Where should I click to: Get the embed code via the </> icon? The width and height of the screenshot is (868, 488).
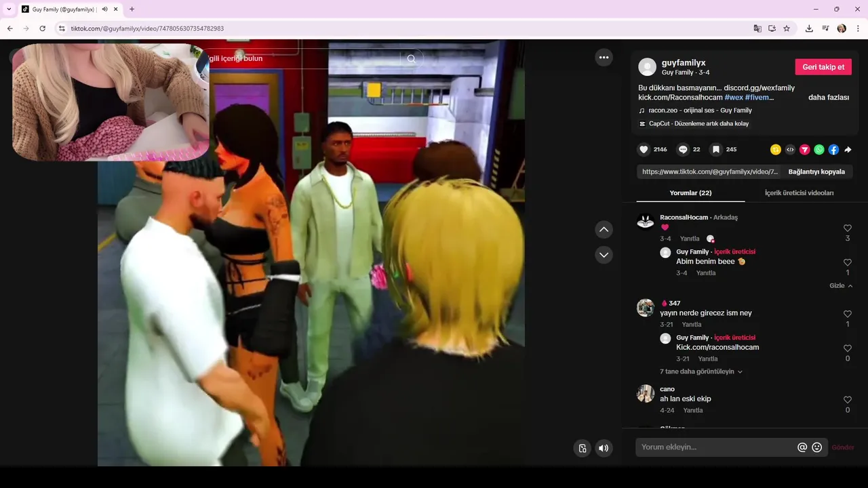point(790,150)
